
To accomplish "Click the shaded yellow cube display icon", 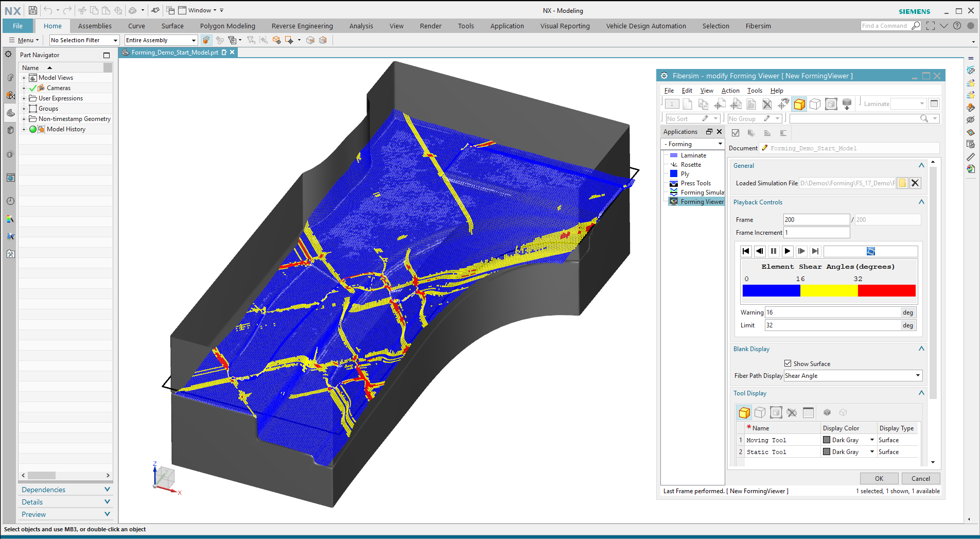I will [x=799, y=103].
